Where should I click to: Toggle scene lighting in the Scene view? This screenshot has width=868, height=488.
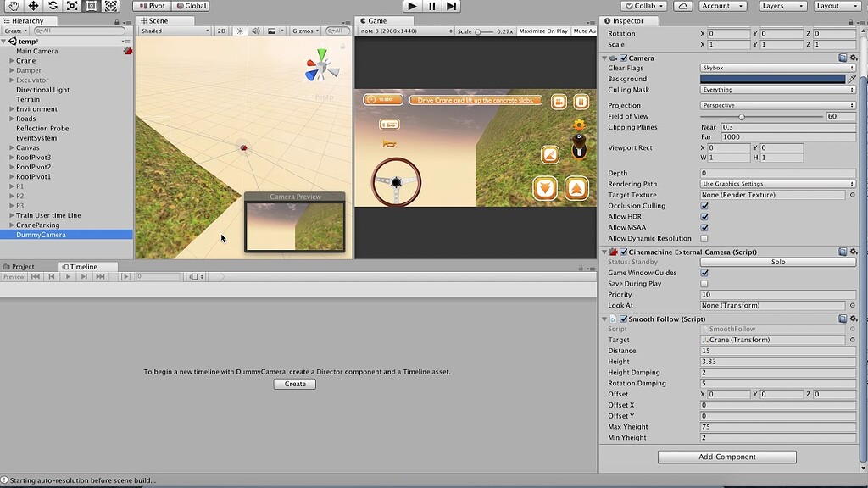238,31
